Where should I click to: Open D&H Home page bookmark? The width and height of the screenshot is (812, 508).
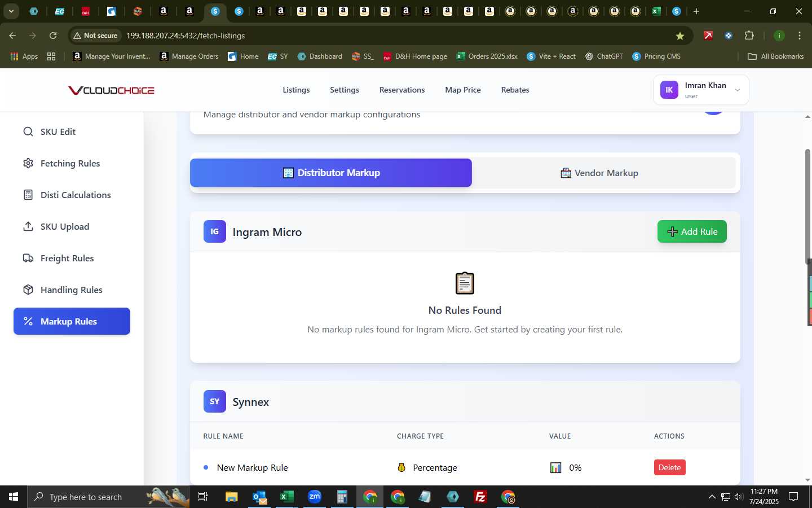(415, 56)
